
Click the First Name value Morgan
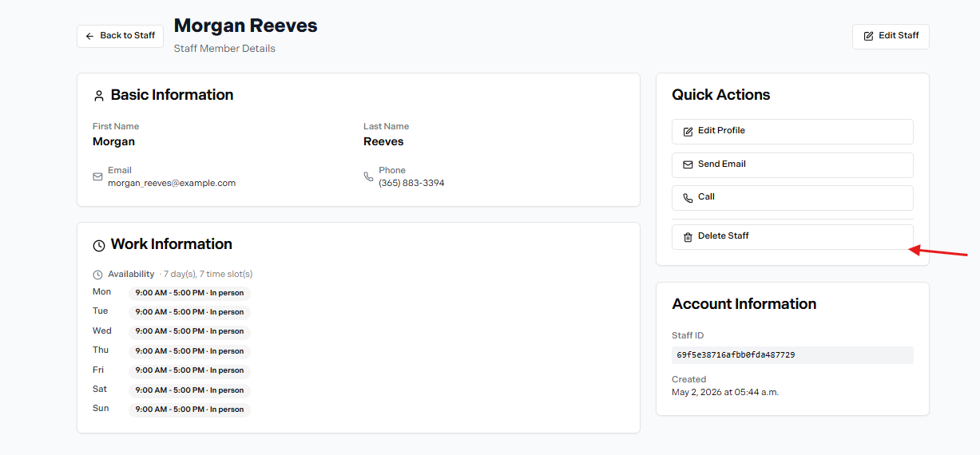(x=113, y=141)
